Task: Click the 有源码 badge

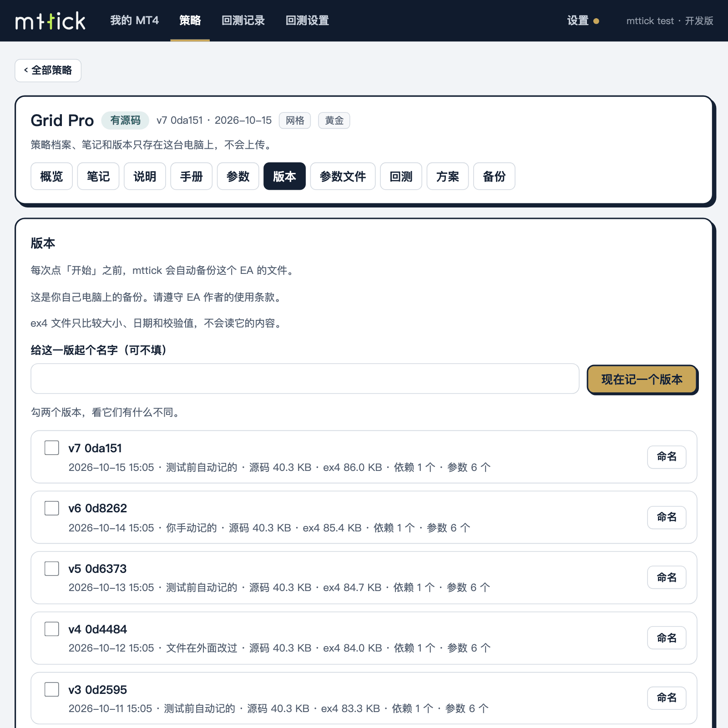Action: (125, 120)
